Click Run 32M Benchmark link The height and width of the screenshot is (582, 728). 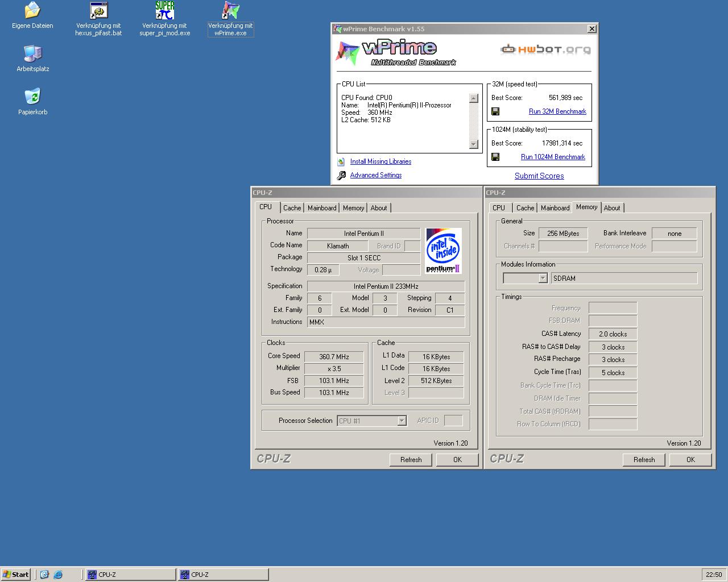click(557, 111)
